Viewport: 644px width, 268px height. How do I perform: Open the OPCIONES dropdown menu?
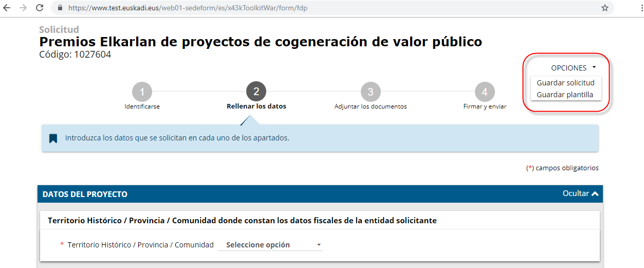tap(573, 68)
